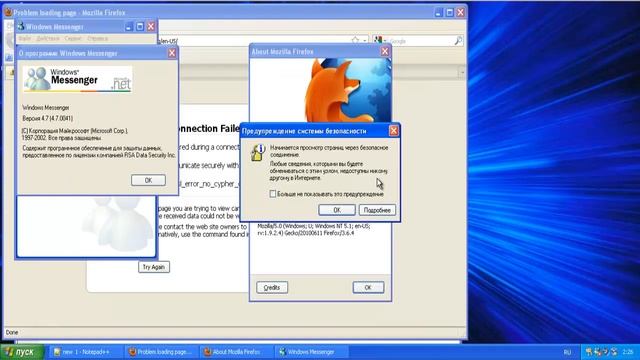Open the Сервис menu in Windows Messenger
This screenshot has height=360, width=640.
point(73,38)
